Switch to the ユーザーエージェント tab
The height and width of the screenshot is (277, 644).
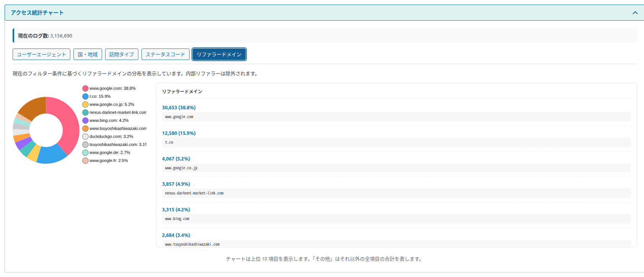41,54
